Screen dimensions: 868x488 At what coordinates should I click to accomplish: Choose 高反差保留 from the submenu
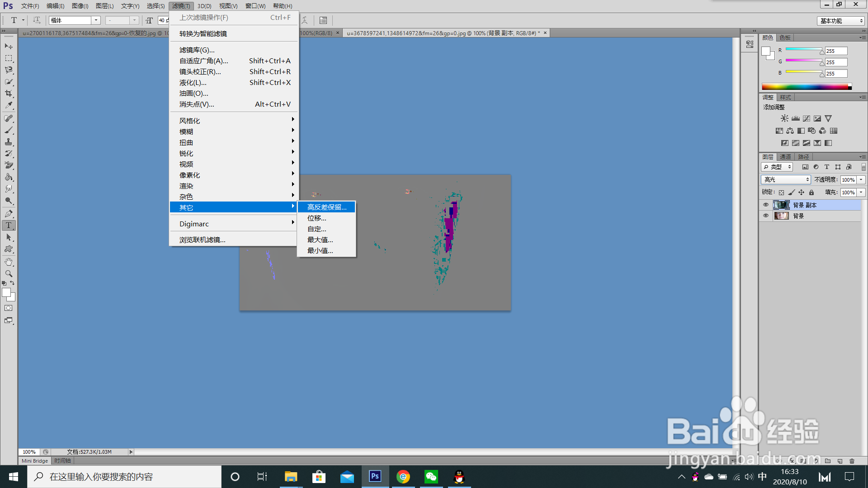coord(326,207)
